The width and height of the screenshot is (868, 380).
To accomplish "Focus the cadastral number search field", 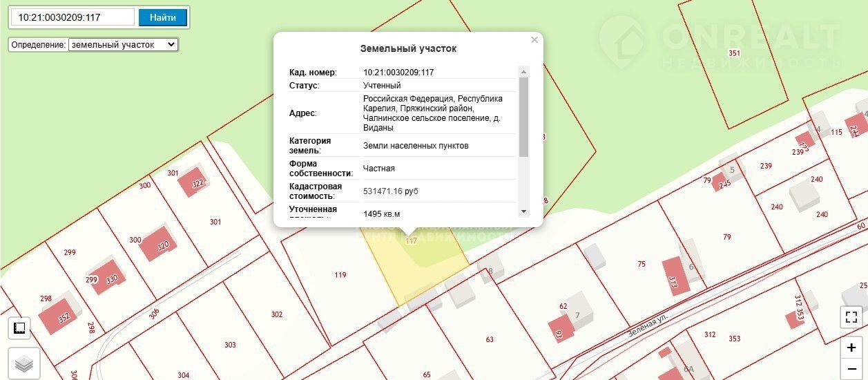I will point(73,17).
